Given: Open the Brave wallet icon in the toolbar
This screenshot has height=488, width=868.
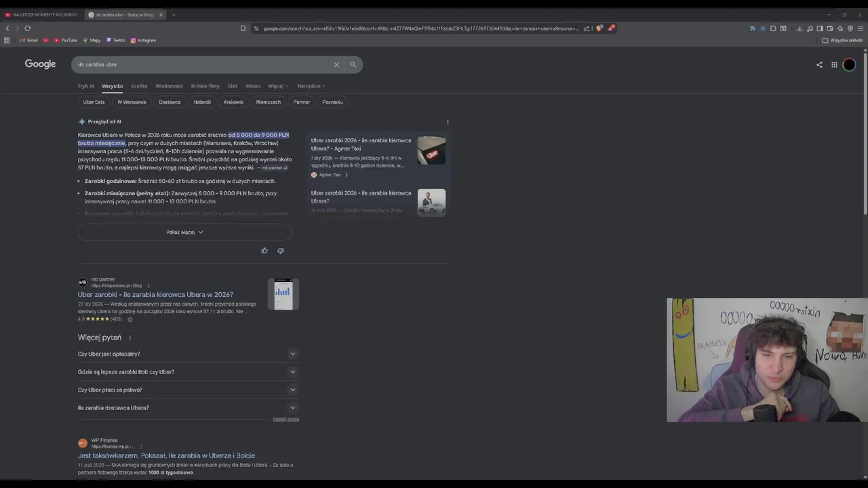Looking at the screenshot, I should pos(830,28).
